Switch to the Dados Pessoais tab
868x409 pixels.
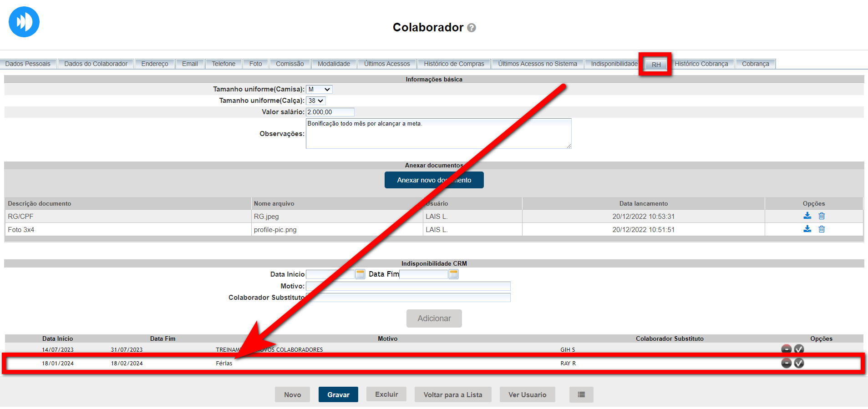[28, 64]
